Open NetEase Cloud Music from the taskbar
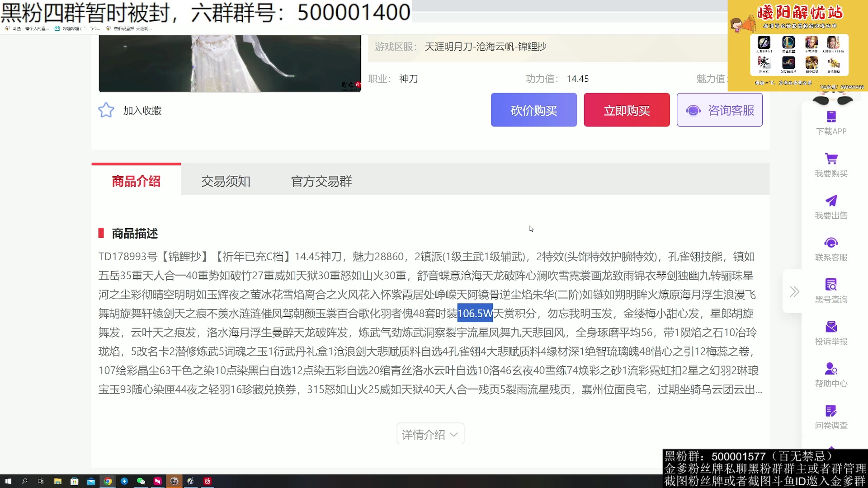This screenshot has width=868, height=488. click(208, 482)
